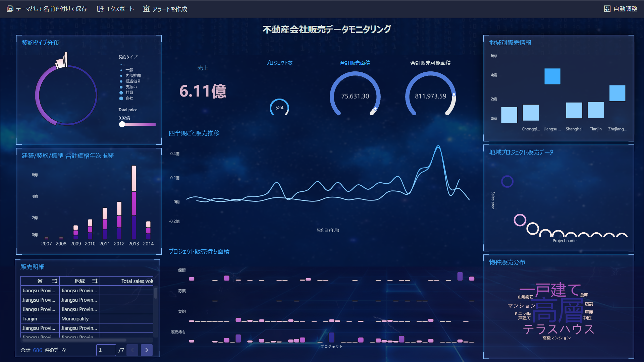Click エクスポート menu label
This screenshot has height=362, width=644.
pos(120,9)
